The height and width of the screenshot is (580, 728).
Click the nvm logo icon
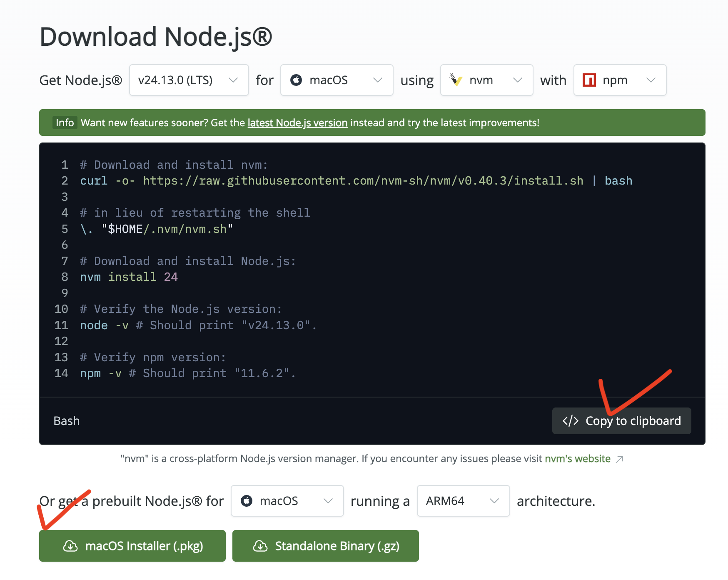(456, 80)
